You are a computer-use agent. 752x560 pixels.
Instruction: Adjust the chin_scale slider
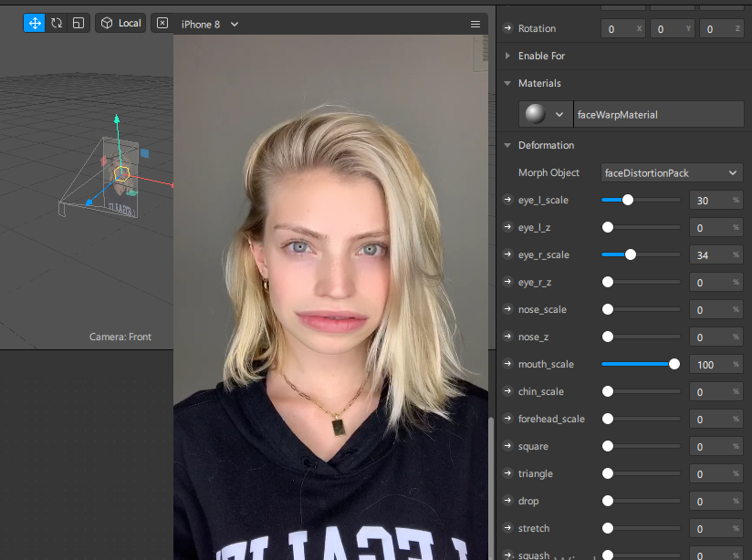point(642,391)
